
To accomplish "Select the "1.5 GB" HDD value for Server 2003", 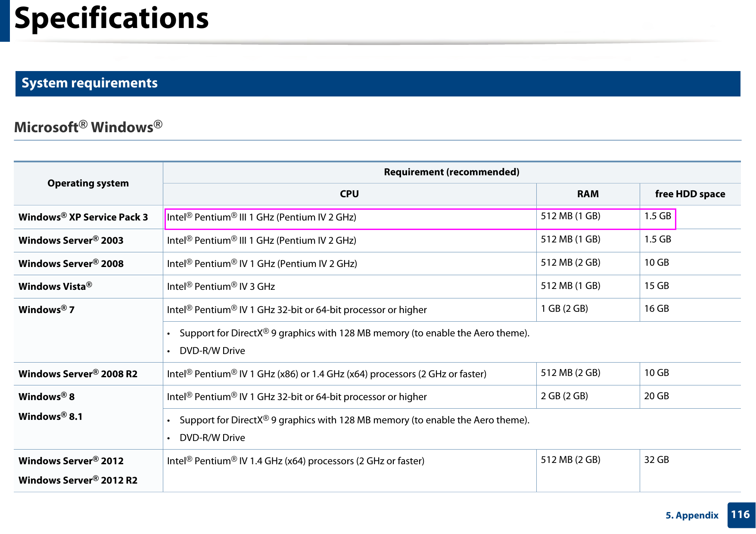I will 658,239.
